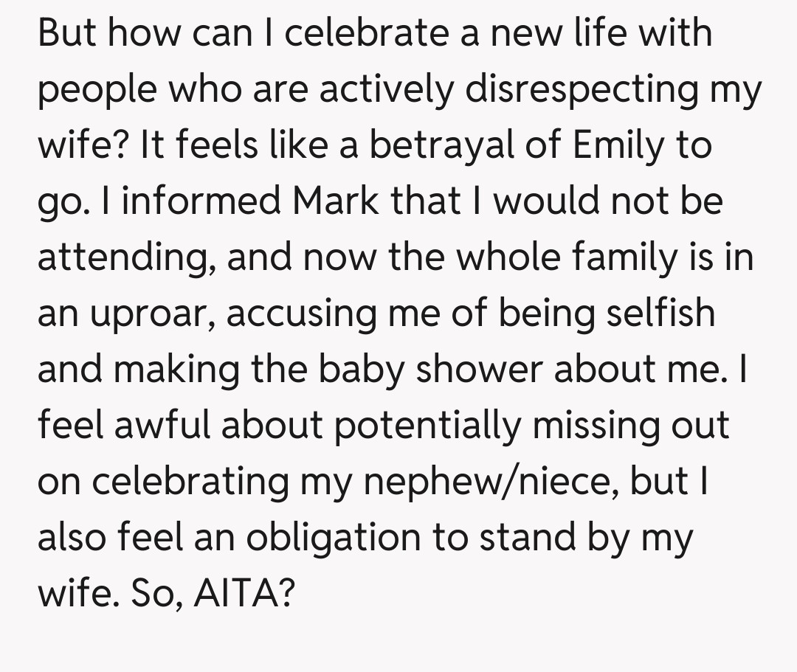797x672 pixels.
Task: Click the word "informed" in the text
Action: pyautogui.click(x=199, y=201)
